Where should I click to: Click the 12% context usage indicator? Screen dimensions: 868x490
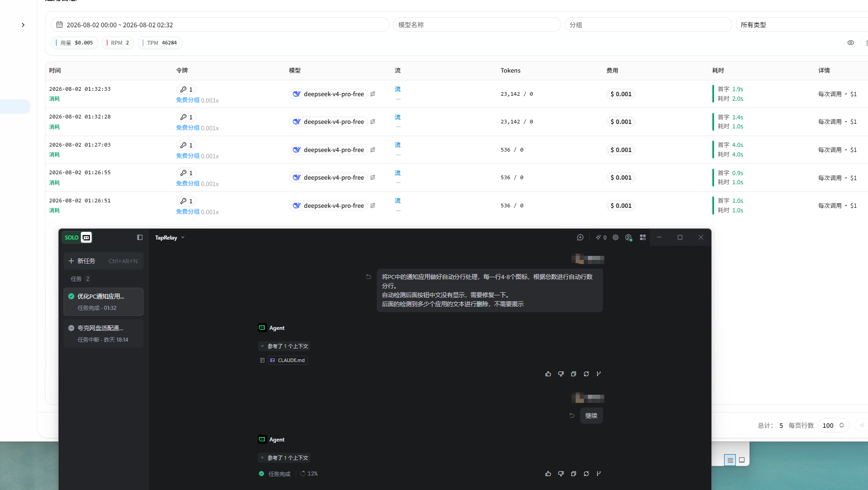coord(309,474)
